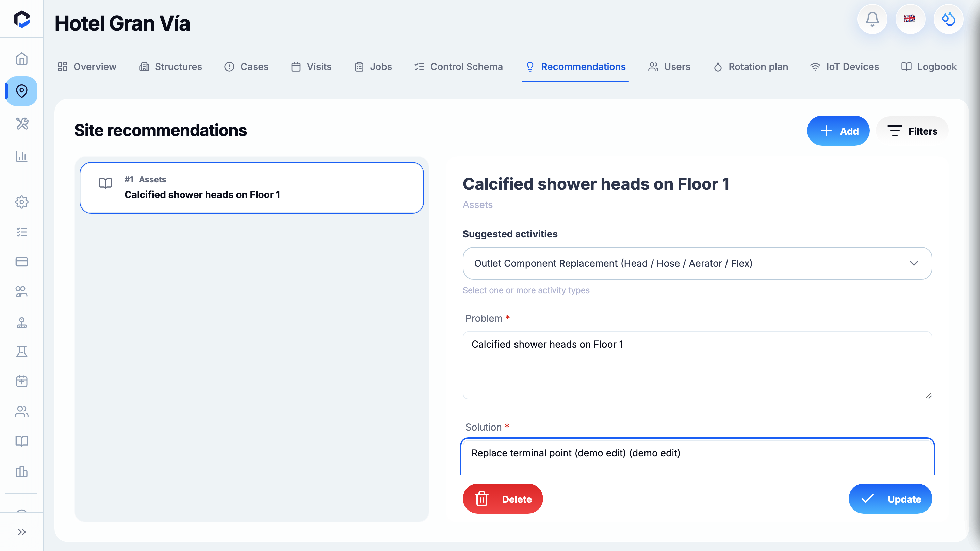The height and width of the screenshot is (551, 980).
Task: Expand the Suggested activities dropdown
Action: [x=697, y=263]
